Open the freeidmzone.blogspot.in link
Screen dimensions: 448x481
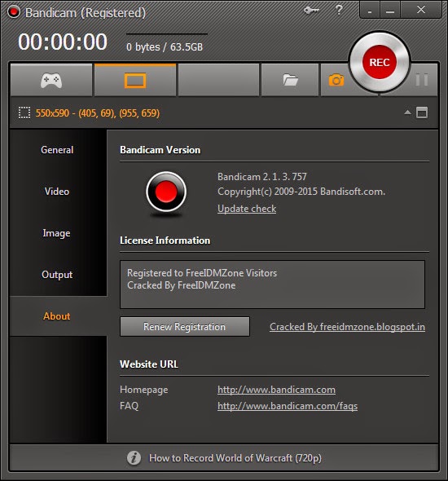347,327
